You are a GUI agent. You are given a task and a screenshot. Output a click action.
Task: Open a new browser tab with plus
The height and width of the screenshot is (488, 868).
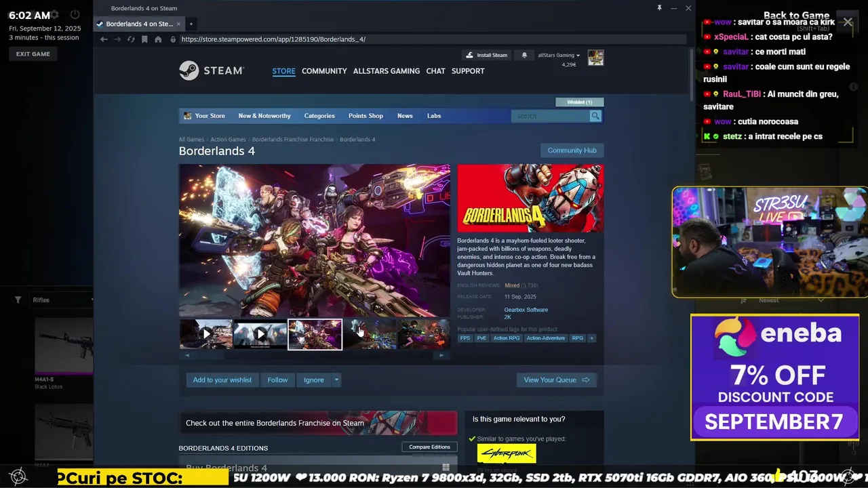tap(191, 24)
